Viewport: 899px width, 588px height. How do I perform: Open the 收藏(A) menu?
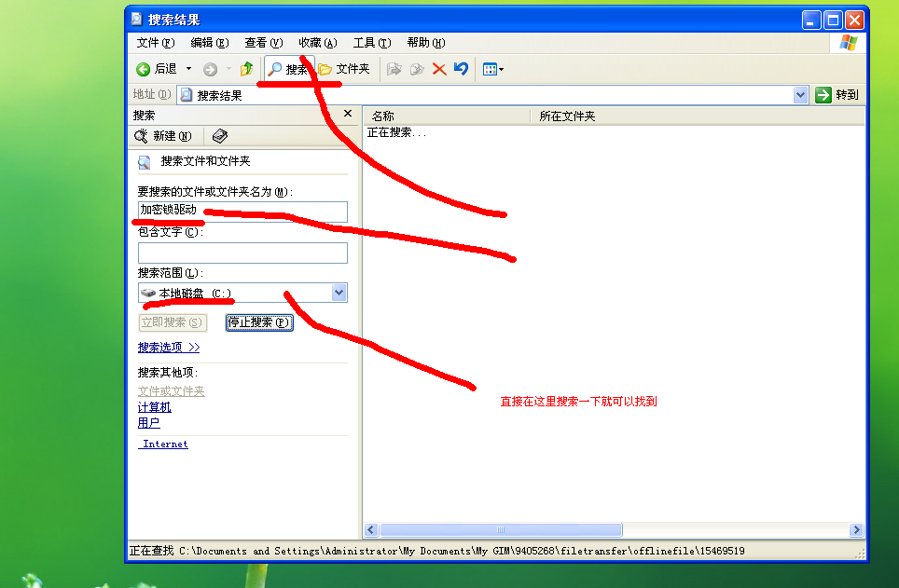click(318, 43)
